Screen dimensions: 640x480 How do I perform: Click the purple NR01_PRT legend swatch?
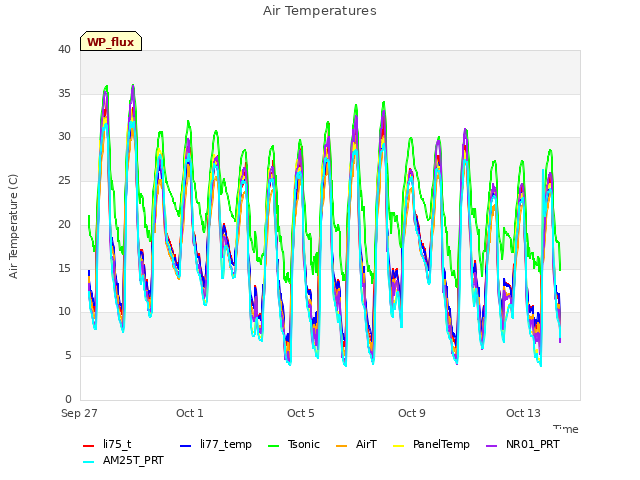click(x=492, y=446)
